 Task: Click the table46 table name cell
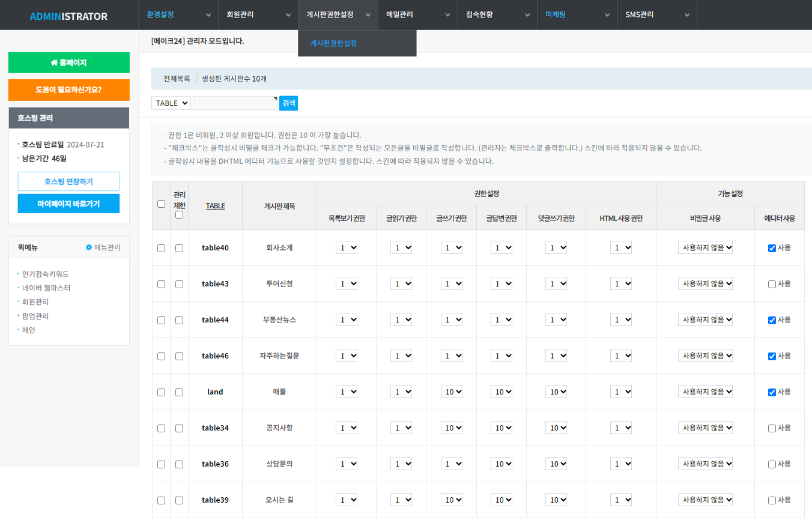[215, 355]
